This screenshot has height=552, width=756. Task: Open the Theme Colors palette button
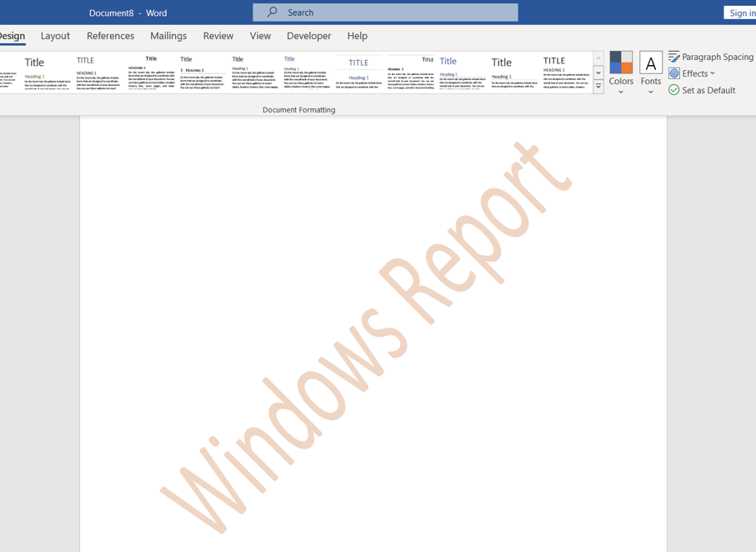click(x=620, y=73)
